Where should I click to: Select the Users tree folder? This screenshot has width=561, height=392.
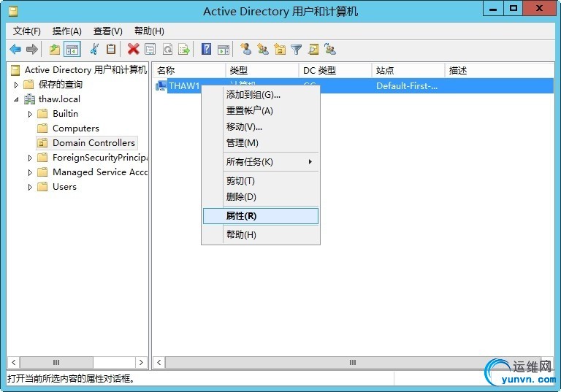(64, 187)
